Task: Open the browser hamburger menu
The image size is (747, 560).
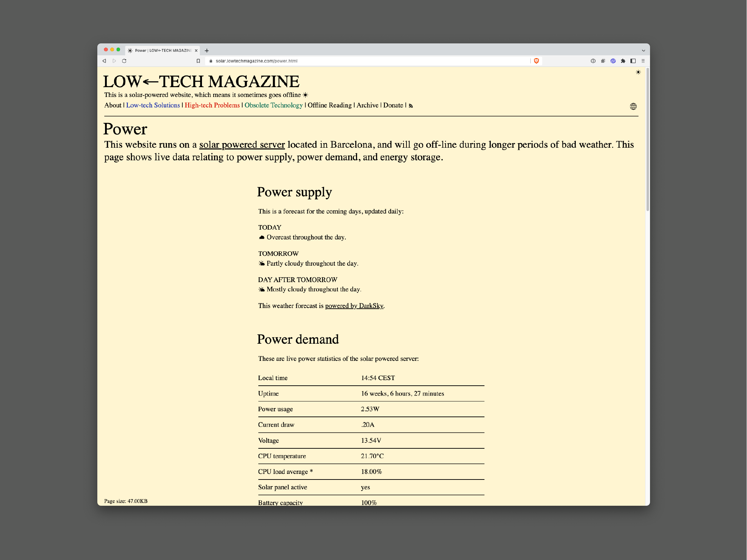Action: (x=643, y=61)
